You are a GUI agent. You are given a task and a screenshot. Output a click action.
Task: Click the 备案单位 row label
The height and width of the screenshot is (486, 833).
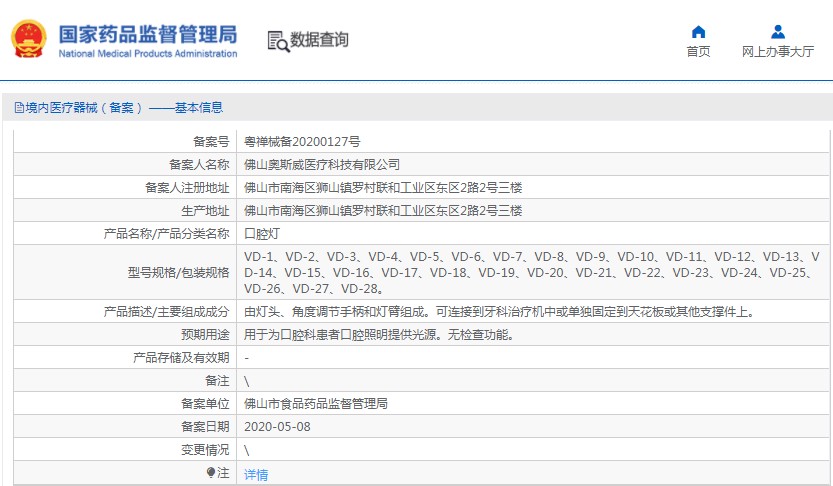coord(205,404)
